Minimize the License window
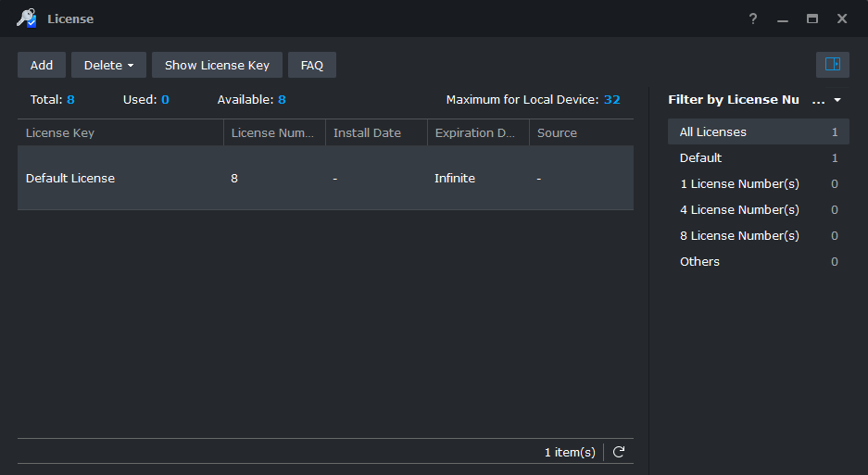This screenshot has width=868, height=475. pos(783,19)
